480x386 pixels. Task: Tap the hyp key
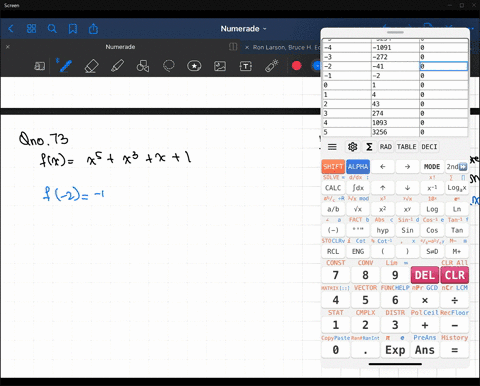(383, 230)
